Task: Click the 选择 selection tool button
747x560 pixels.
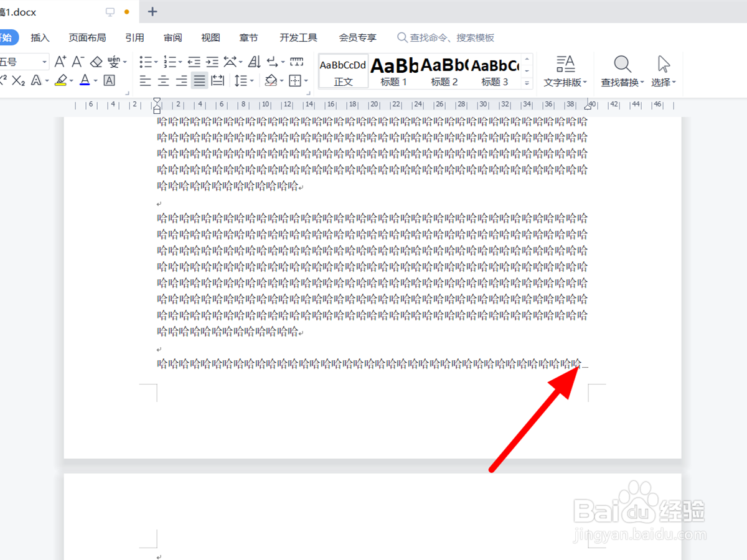Action: [664, 71]
